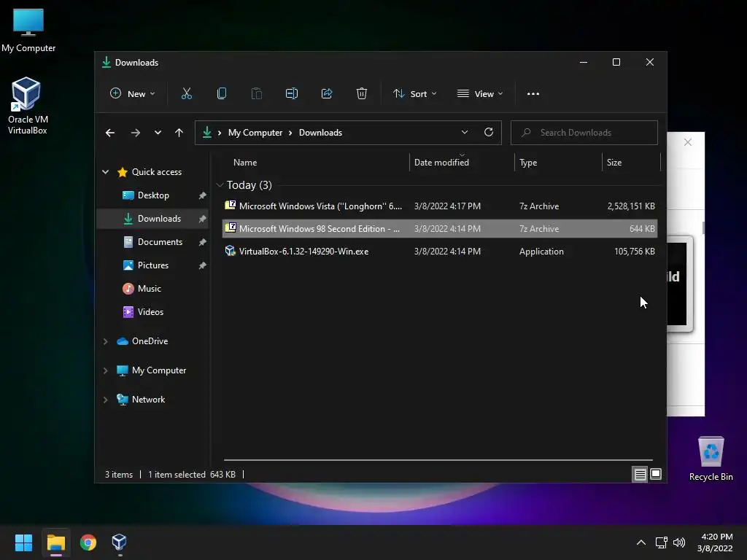The width and height of the screenshot is (747, 560).
Task: Show hidden system tray icons
Action: [641, 542]
